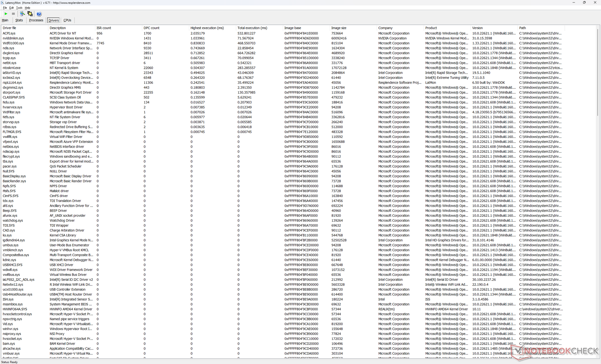The image size is (601, 364).
Task: Select the ntoskrnl.exe driver row
Action: click(x=12, y=68)
